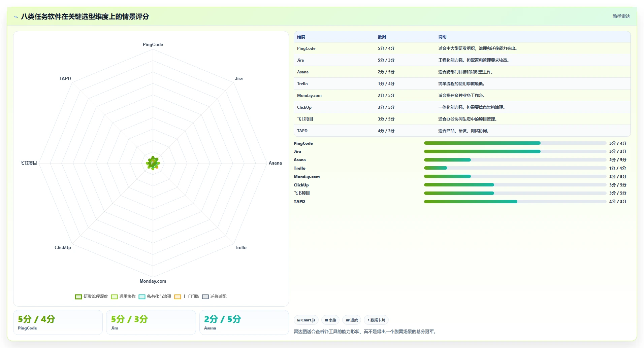The height and width of the screenshot is (348, 644).
Task: Click the Jira axis label on radar
Action: [x=239, y=79]
